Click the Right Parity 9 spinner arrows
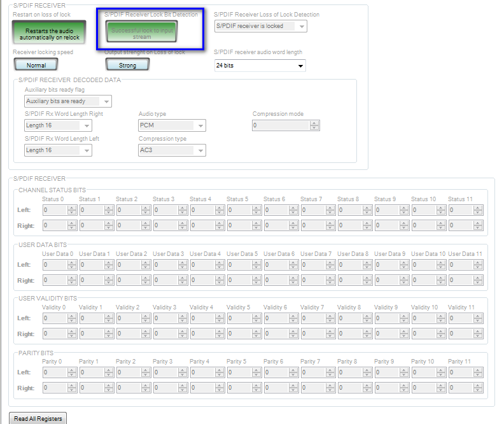This screenshot has height=424, width=504. pos(404,388)
